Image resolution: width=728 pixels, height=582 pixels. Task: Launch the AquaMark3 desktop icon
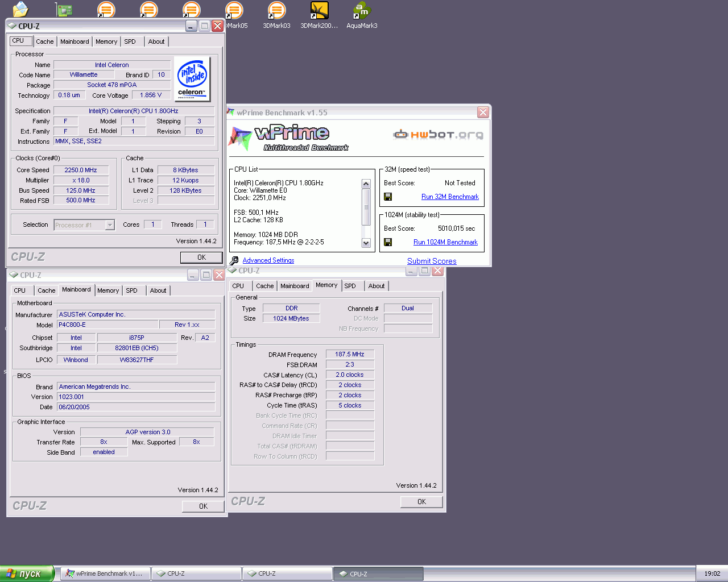(x=362, y=15)
